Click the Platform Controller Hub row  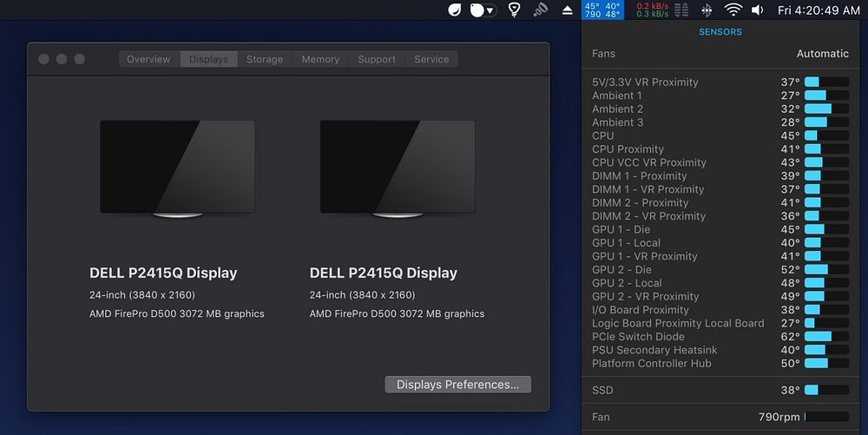click(720, 364)
